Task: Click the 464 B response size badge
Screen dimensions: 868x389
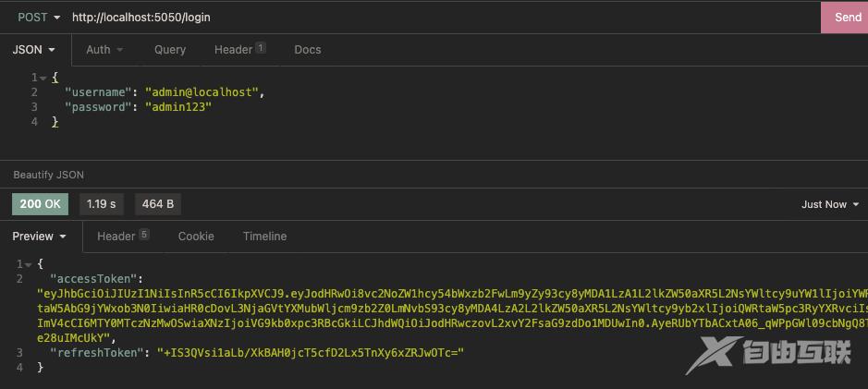Action: click(158, 204)
